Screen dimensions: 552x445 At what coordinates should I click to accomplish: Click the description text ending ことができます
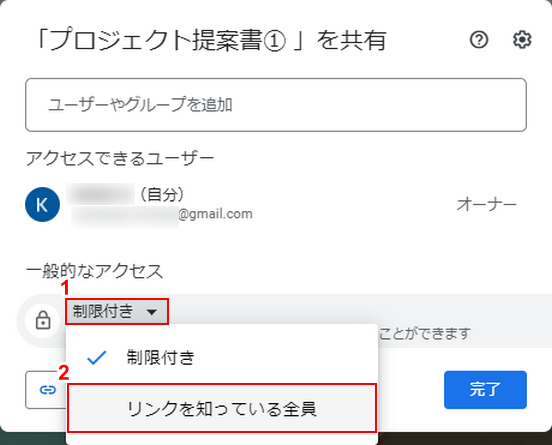[425, 333]
